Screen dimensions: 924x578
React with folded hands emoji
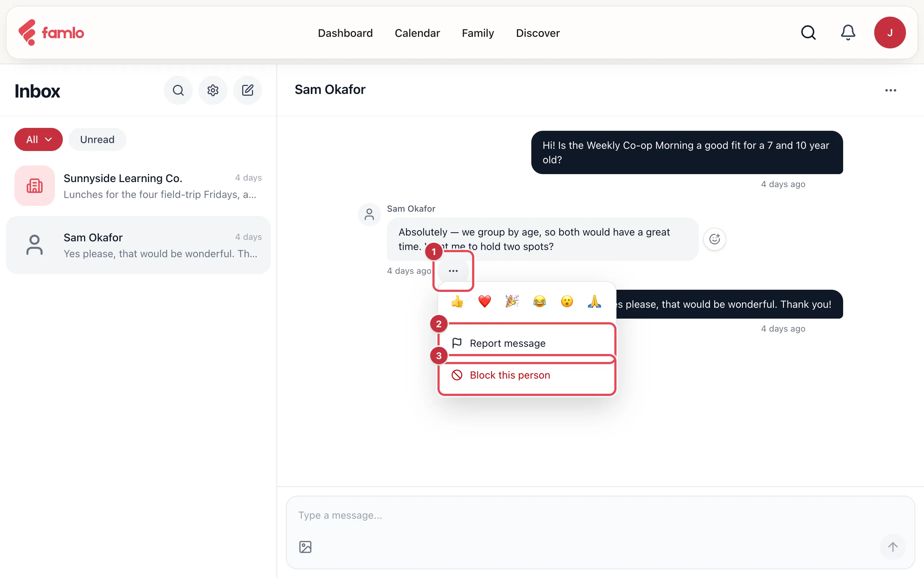[594, 302]
